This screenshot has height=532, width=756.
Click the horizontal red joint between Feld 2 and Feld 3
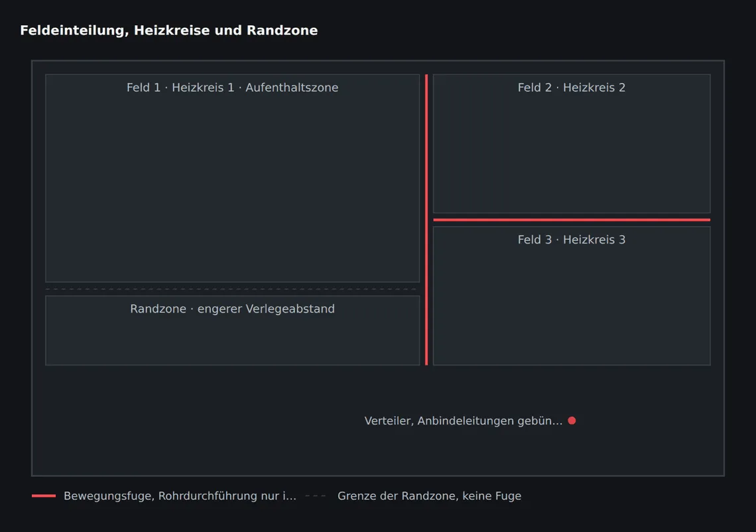click(x=572, y=220)
